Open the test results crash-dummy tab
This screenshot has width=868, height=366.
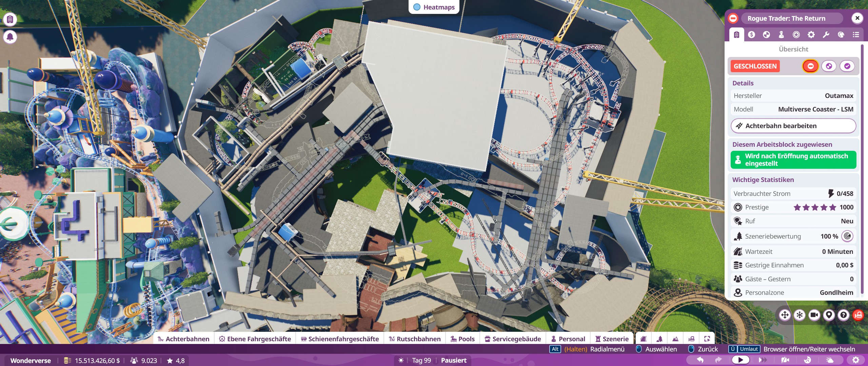coord(766,35)
